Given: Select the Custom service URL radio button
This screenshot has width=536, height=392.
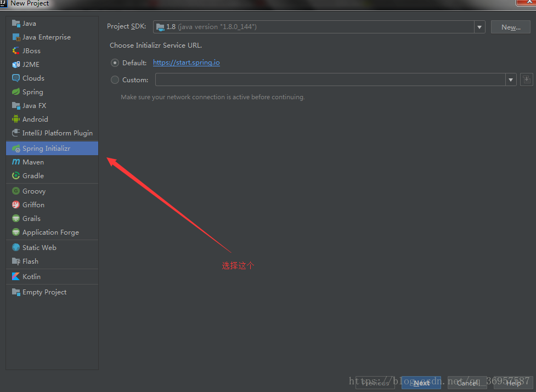Looking at the screenshot, I should [115, 80].
